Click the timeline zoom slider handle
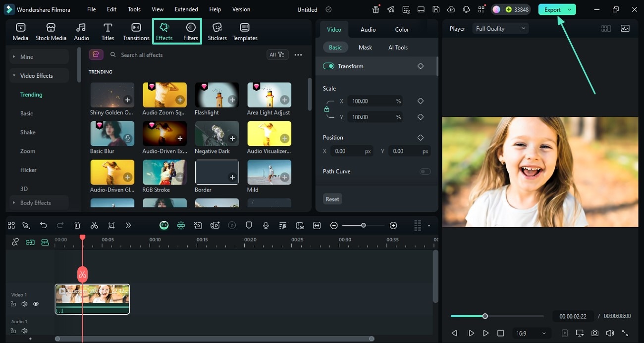 click(x=363, y=225)
